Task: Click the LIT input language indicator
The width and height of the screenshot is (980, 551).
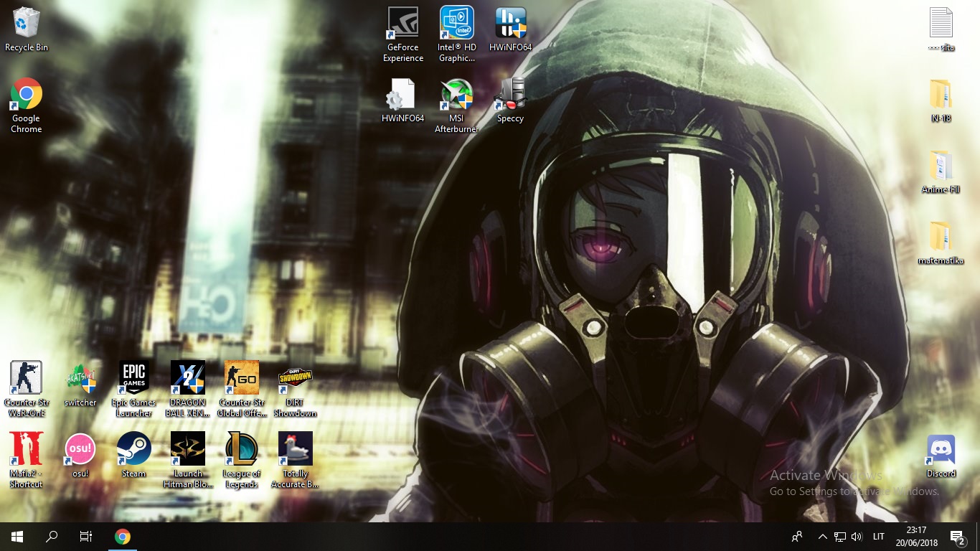Action: pos(879,537)
